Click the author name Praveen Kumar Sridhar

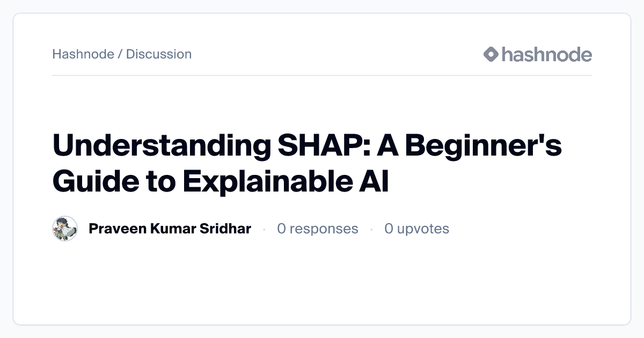coord(170,229)
